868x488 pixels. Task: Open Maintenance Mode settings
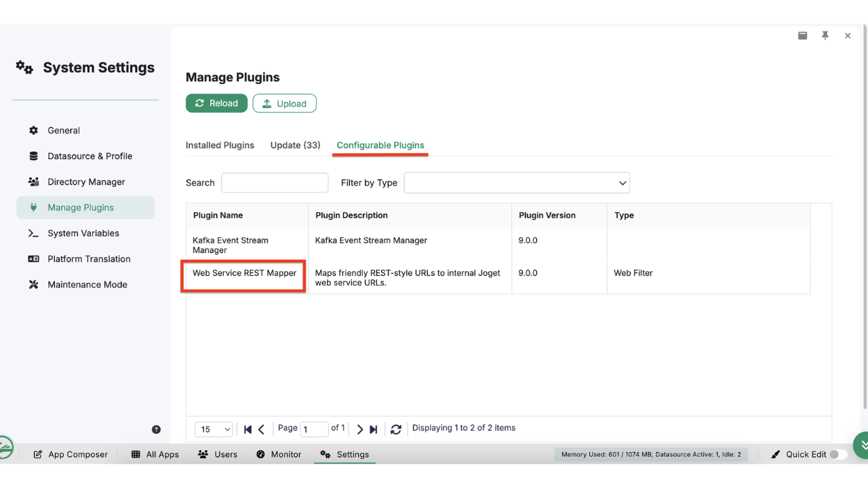click(x=85, y=285)
